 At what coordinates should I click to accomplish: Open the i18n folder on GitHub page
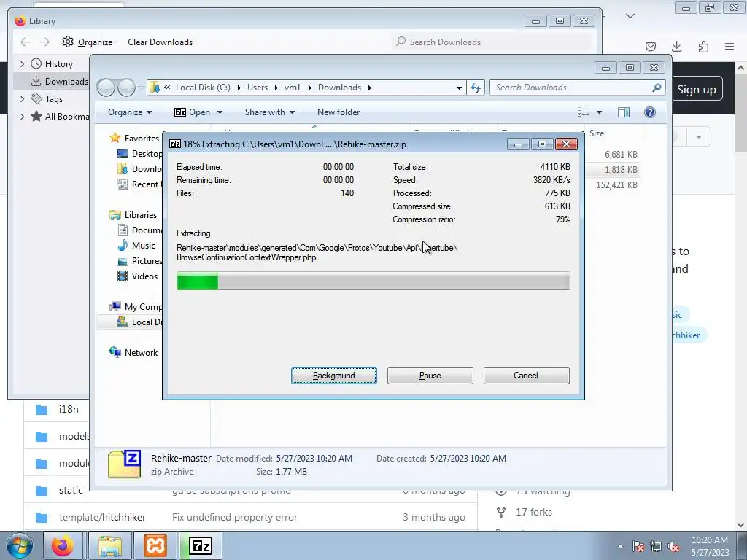pos(69,410)
